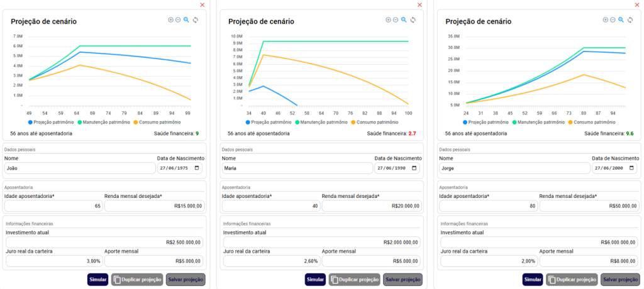Reset zoom on Jorge's projection chart
The height and width of the screenshot is (289, 644).
click(x=630, y=19)
